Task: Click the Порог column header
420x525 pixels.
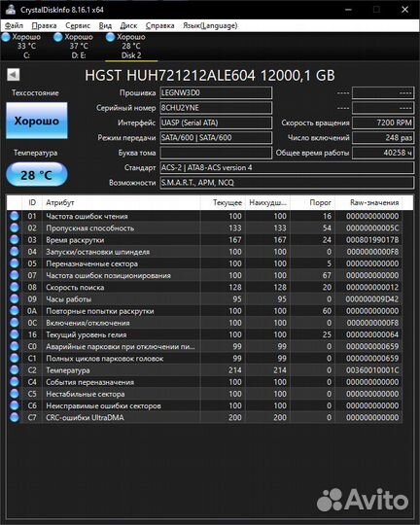Action: (x=312, y=202)
